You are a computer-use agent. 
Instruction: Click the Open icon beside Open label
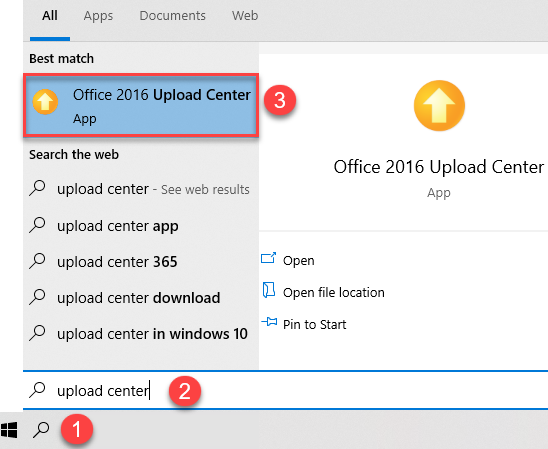tap(268, 258)
